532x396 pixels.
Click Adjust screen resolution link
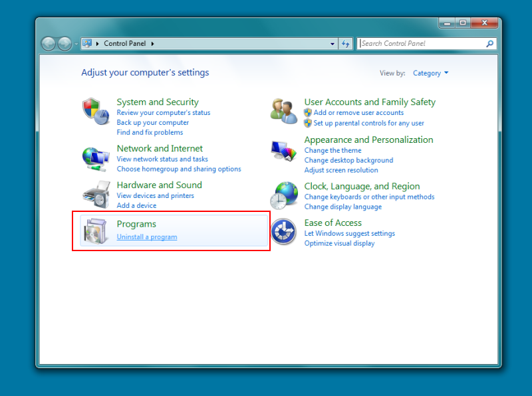(x=341, y=170)
